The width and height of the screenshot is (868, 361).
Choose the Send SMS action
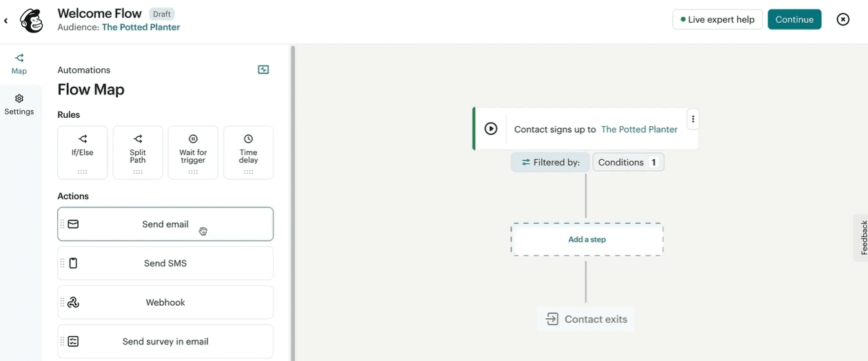[x=165, y=263]
